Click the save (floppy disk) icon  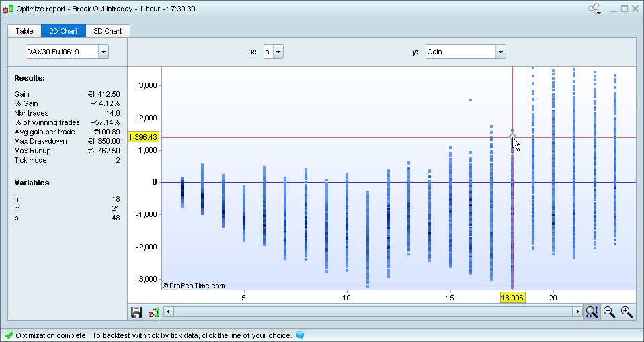click(x=136, y=312)
